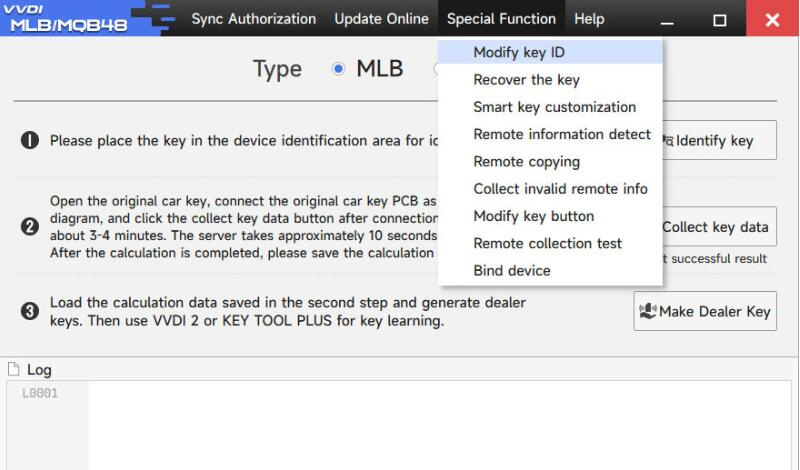
Task: Pick Collect invalid remote info
Action: click(560, 189)
